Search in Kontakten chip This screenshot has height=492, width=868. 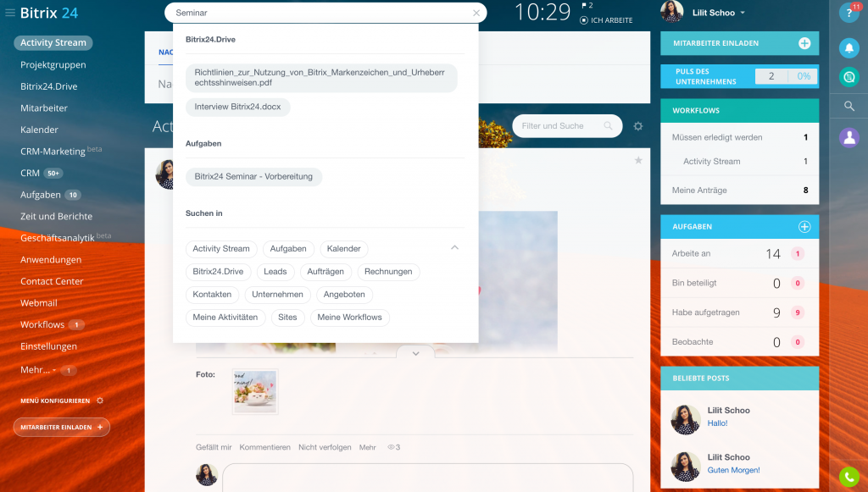[x=212, y=295]
